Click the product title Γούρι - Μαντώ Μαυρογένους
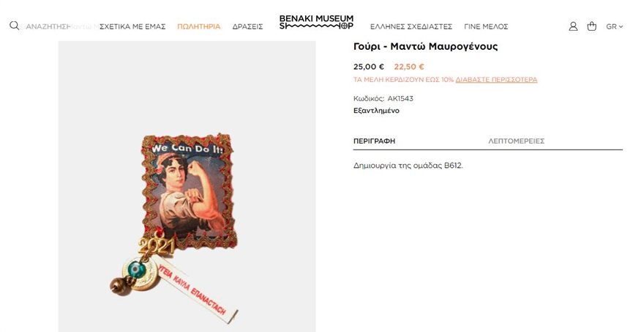Screen dimensions: 644x332 (x=425, y=46)
